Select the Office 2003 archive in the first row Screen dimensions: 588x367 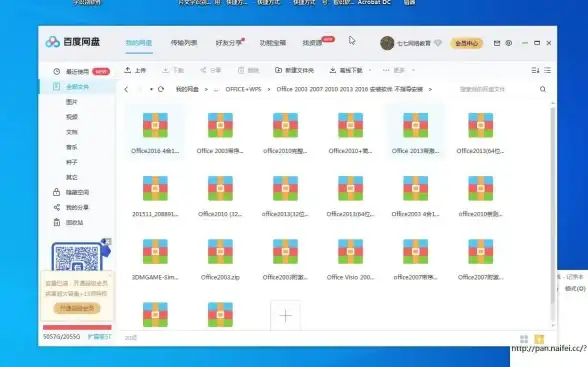220,132
